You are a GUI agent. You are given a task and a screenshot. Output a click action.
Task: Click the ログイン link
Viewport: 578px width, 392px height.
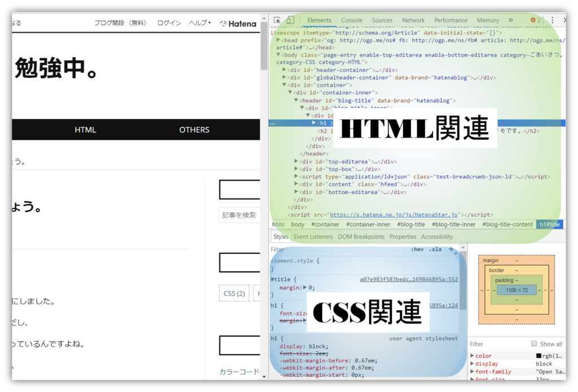[169, 23]
